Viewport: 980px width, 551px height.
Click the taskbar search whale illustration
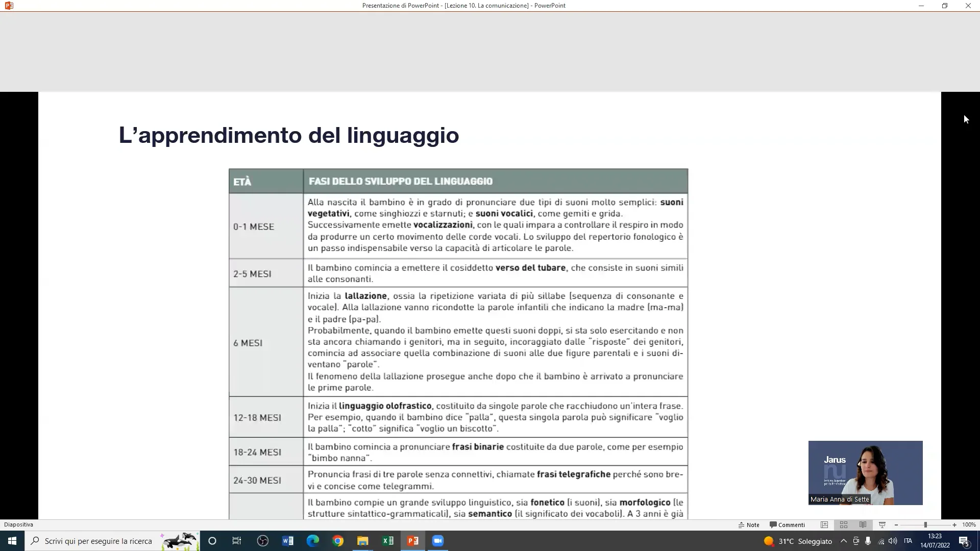click(180, 541)
